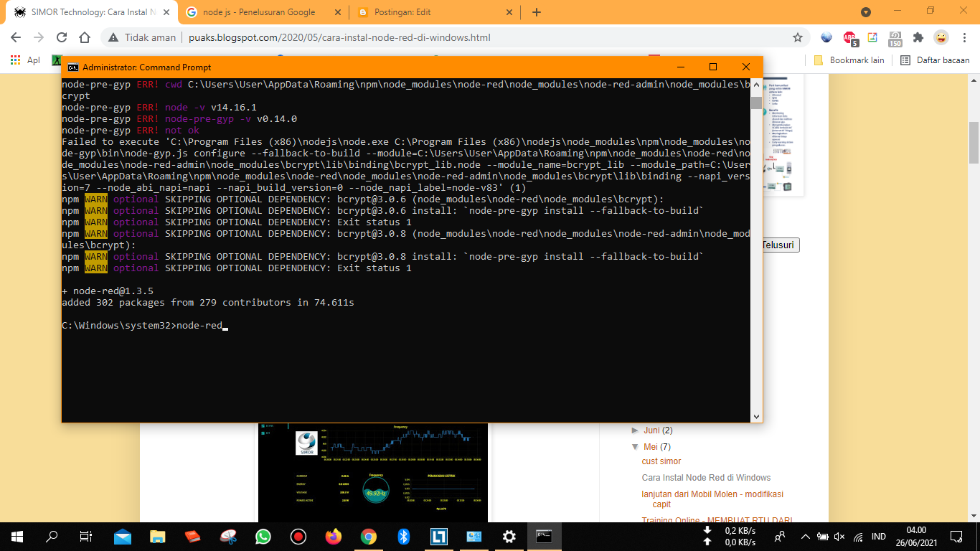980x551 pixels.
Task: Click the Chrome forward arrow
Action: tap(38, 37)
